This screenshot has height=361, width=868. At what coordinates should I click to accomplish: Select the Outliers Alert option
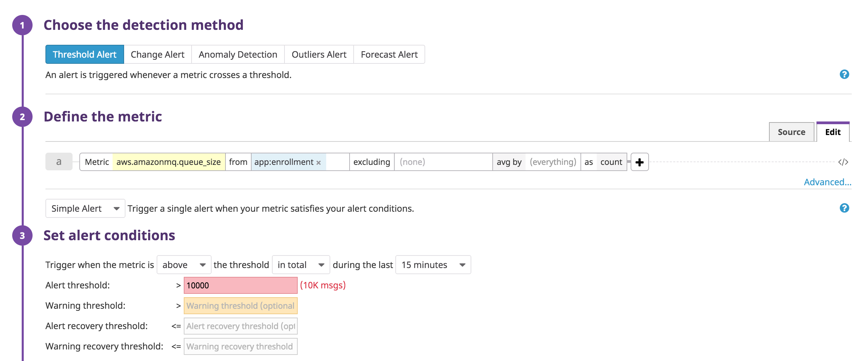click(318, 54)
